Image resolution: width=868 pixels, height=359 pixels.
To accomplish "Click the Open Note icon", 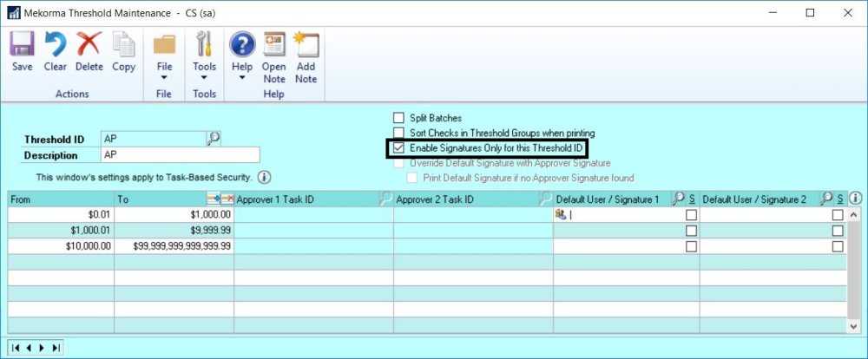I will click(274, 44).
